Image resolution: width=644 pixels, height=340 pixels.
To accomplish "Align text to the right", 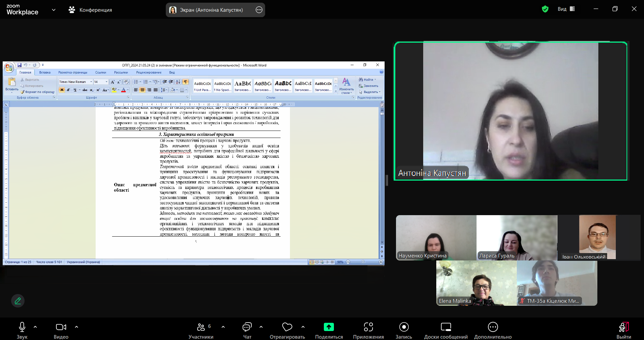I will click(x=149, y=90).
